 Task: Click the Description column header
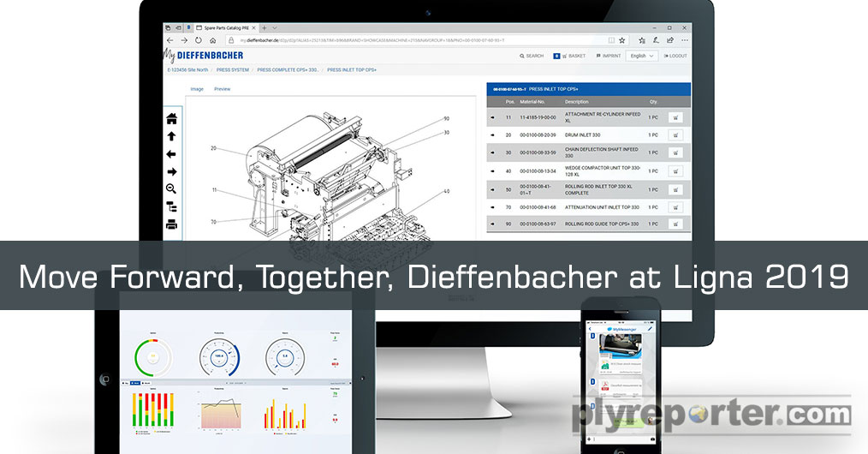point(576,102)
